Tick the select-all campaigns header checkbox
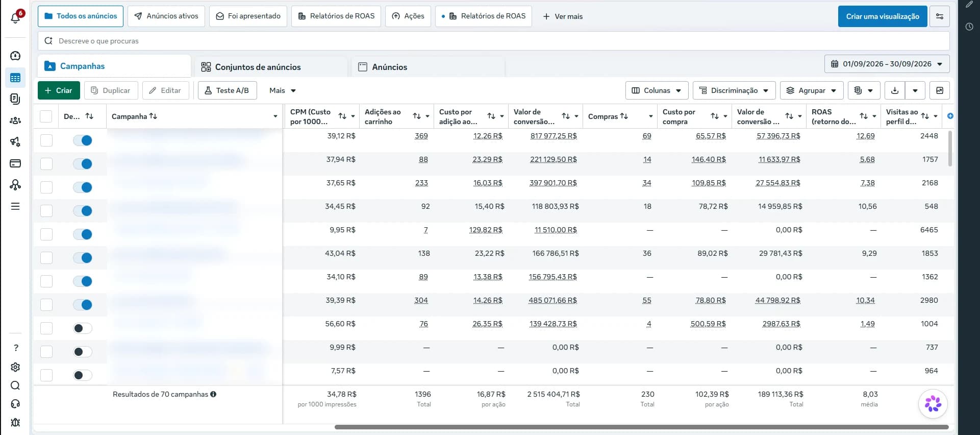 (x=46, y=116)
